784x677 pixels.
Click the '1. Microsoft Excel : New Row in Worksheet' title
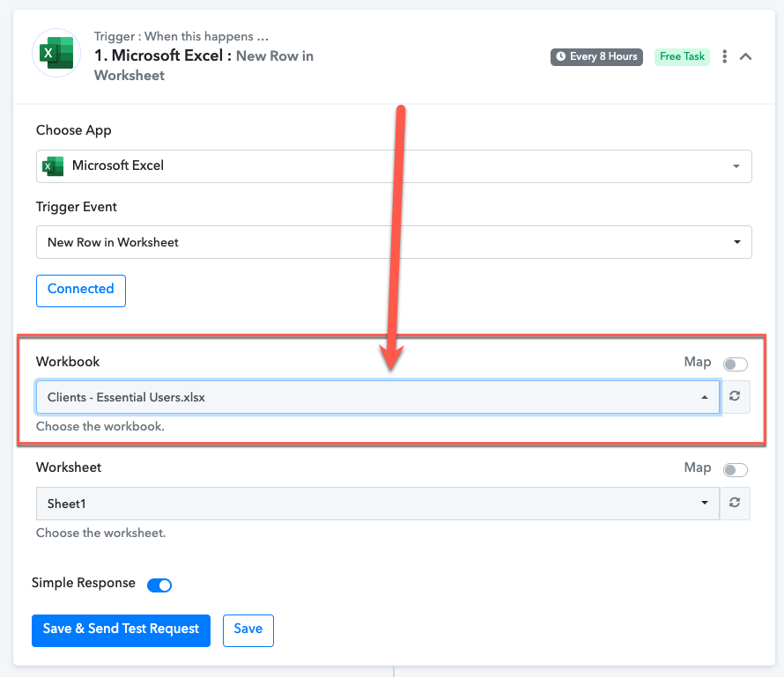(204, 65)
